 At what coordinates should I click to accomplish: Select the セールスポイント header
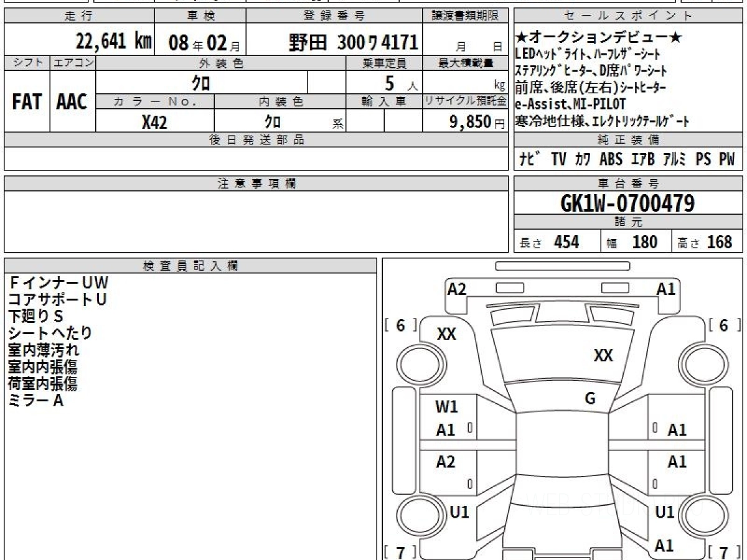coord(629,16)
